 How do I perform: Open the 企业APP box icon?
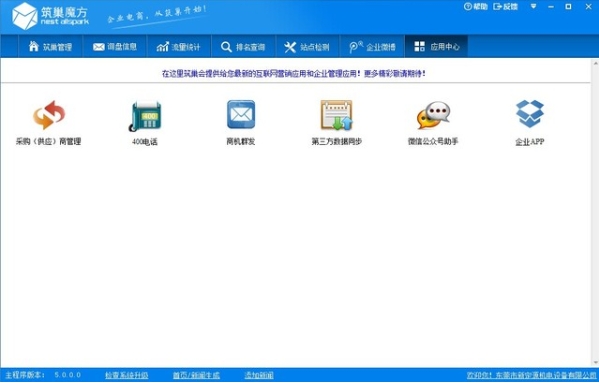529,114
